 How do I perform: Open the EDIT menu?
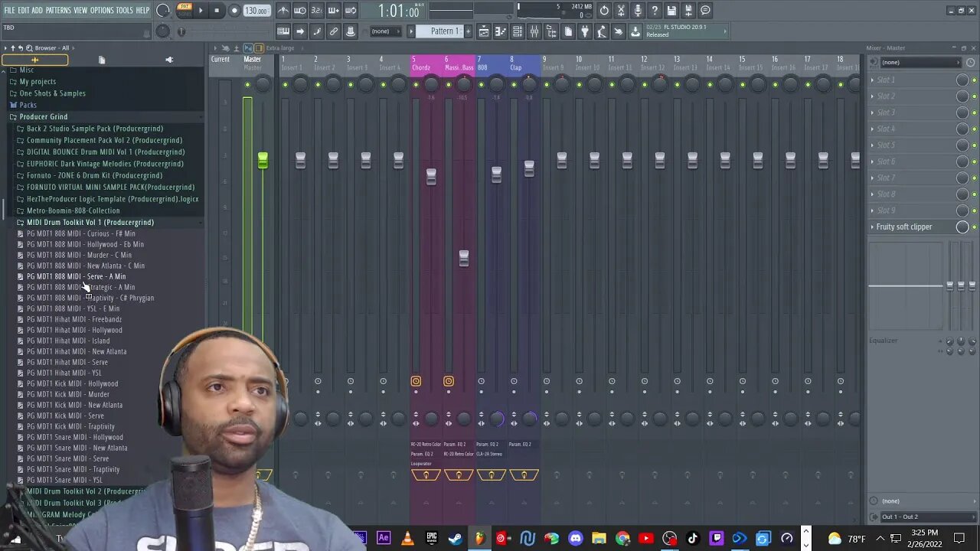pyautogui.click(x=24, y=10)
